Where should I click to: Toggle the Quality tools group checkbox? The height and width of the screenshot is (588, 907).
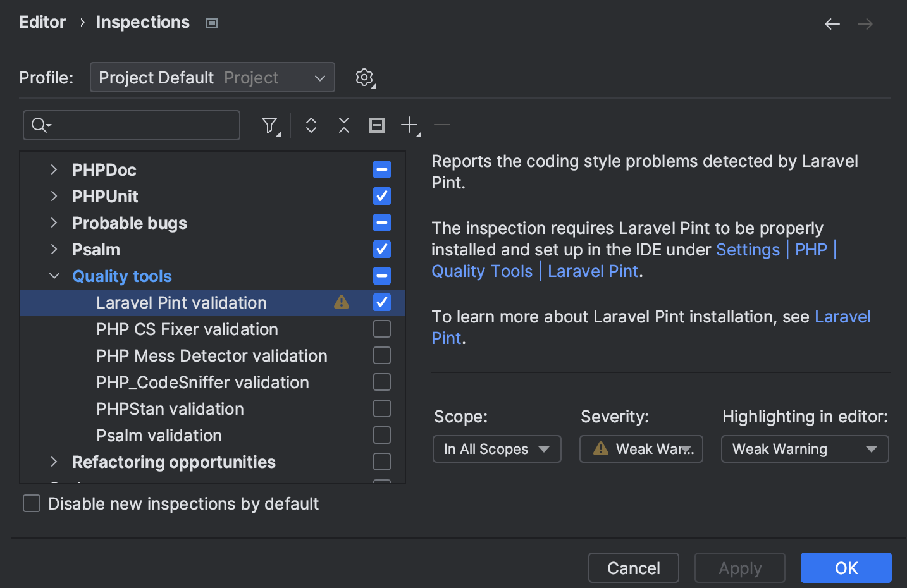click(x=382, y=276)
